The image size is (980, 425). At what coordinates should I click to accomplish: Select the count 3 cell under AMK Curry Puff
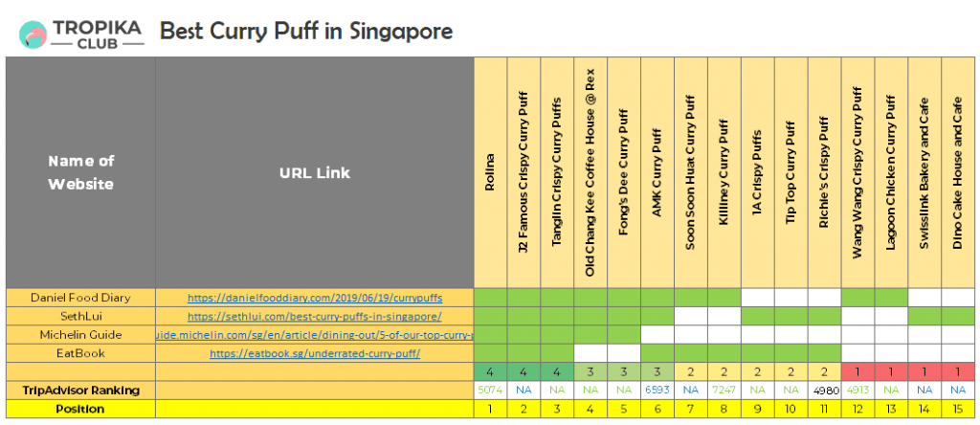pyautogui.click(x=657, y=371)
